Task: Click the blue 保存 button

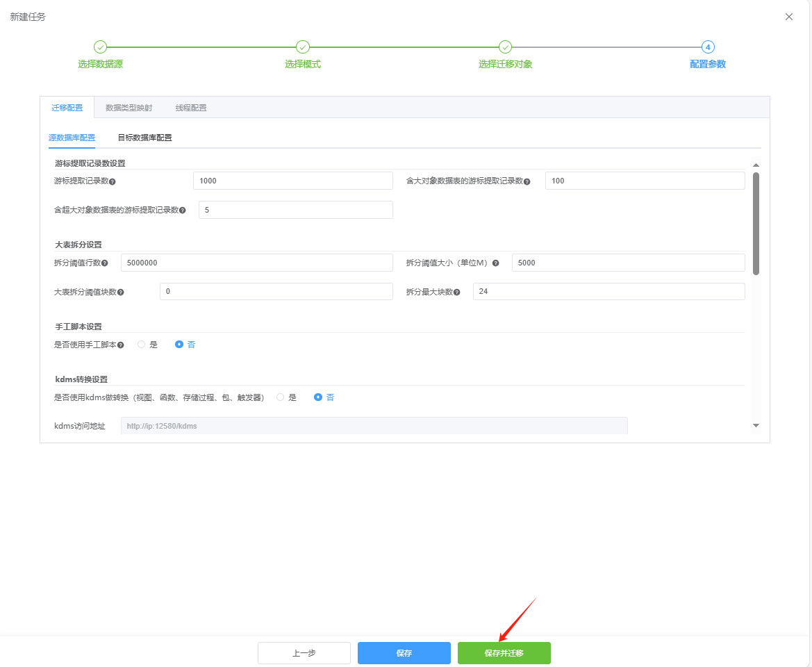Action: point(404,653)
